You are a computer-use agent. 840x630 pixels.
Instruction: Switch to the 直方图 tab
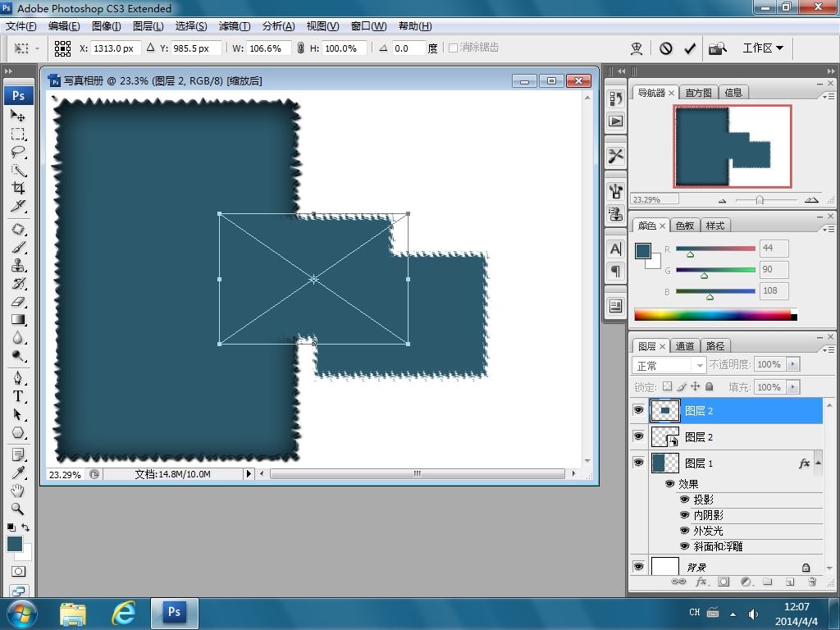[698, 93]
